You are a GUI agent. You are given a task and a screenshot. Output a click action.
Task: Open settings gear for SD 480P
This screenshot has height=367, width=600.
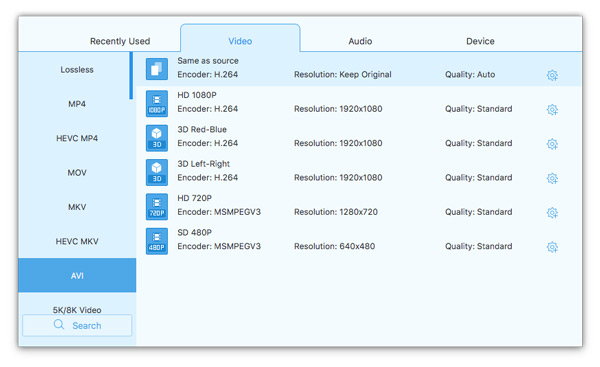coord(552,247)
